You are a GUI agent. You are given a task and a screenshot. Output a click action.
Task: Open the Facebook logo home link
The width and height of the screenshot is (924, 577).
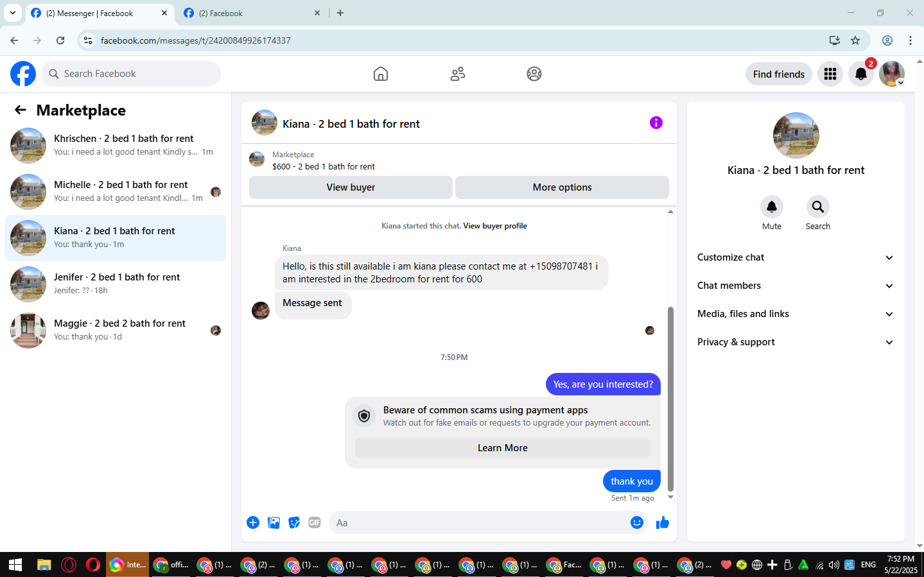[x=23, y=74]
